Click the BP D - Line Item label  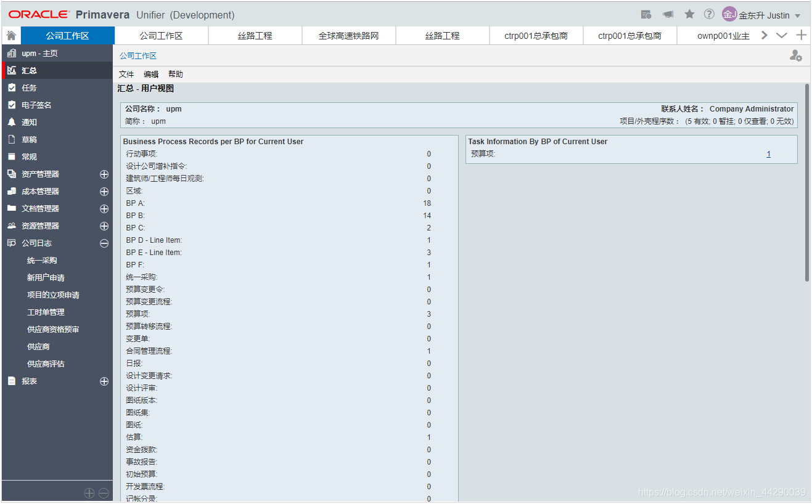tap(154, 240)
